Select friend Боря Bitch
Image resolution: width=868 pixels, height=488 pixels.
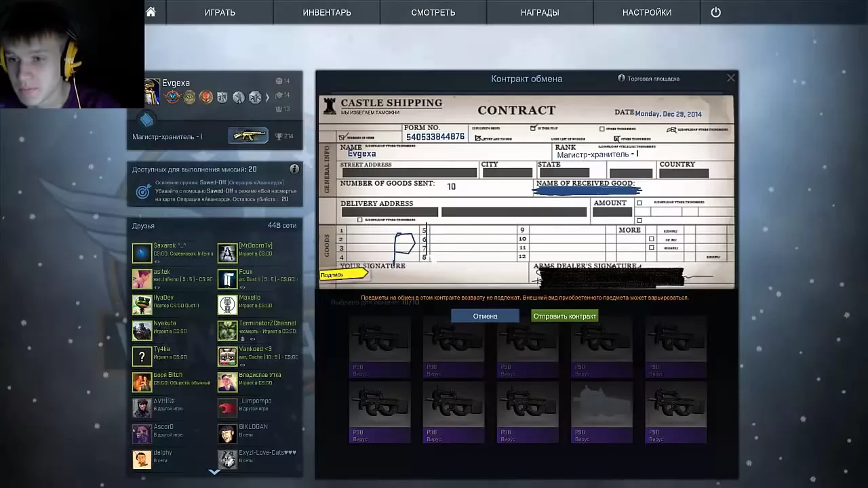point(172,382)
